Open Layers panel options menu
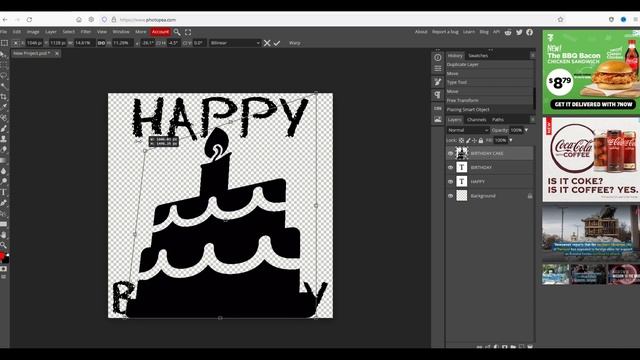This screenshot has width=640, height=360. (x=532, y=120)
